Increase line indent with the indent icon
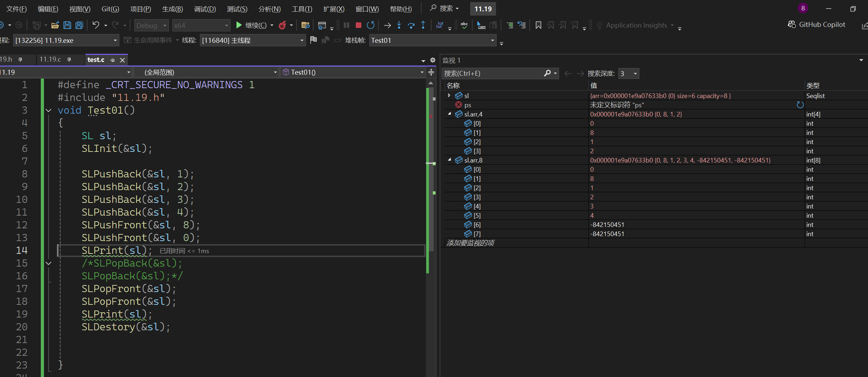 (x=510, y=25)
